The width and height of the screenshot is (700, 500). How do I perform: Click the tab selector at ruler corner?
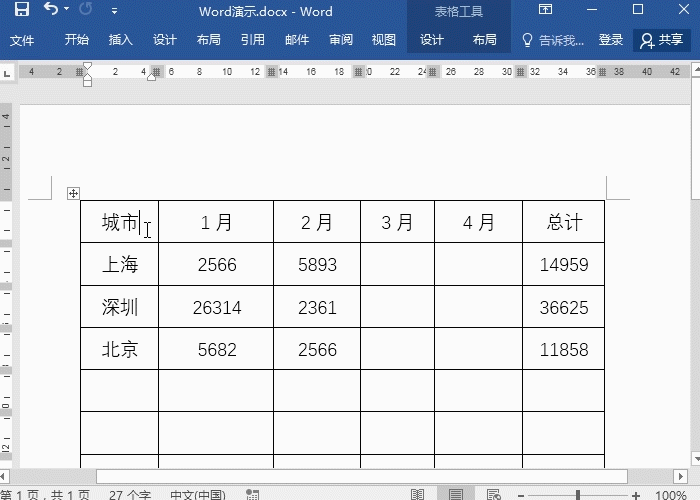pos(7,73)
